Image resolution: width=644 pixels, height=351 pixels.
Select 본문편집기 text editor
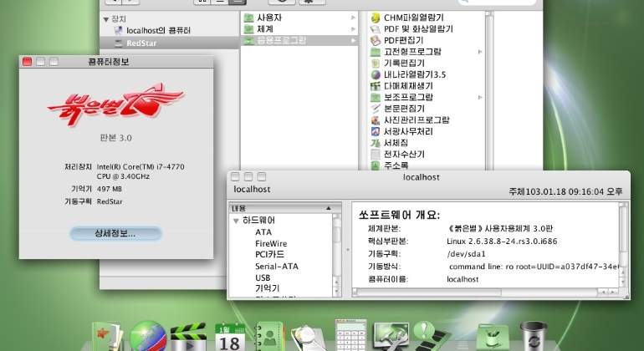point(397,109)
